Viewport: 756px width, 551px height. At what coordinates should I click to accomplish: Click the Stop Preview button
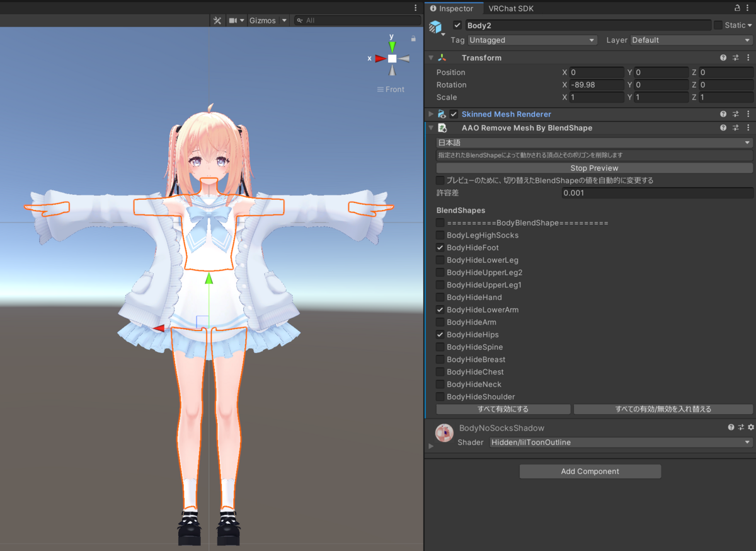point(595,168)
